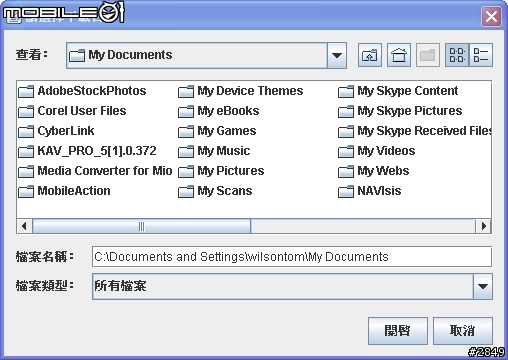Screen dimensions: 508x360
Task: Select the MobileAction folder name
Action: 74,191
